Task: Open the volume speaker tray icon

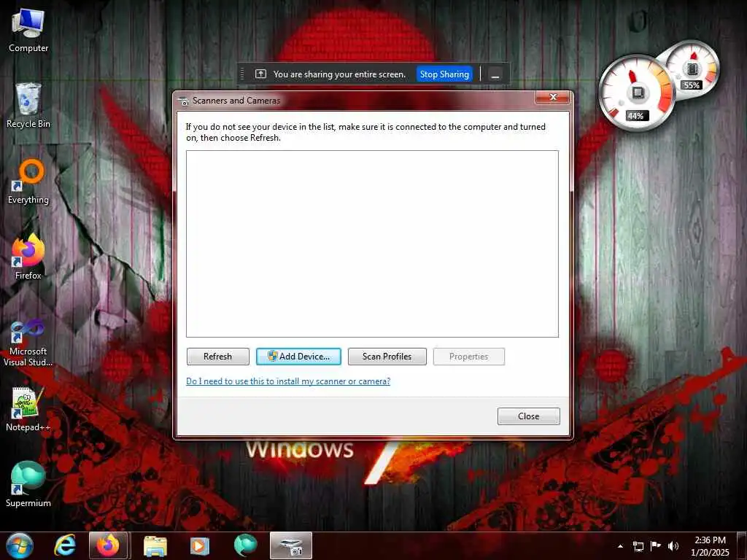Action: (x=673, y=546)
